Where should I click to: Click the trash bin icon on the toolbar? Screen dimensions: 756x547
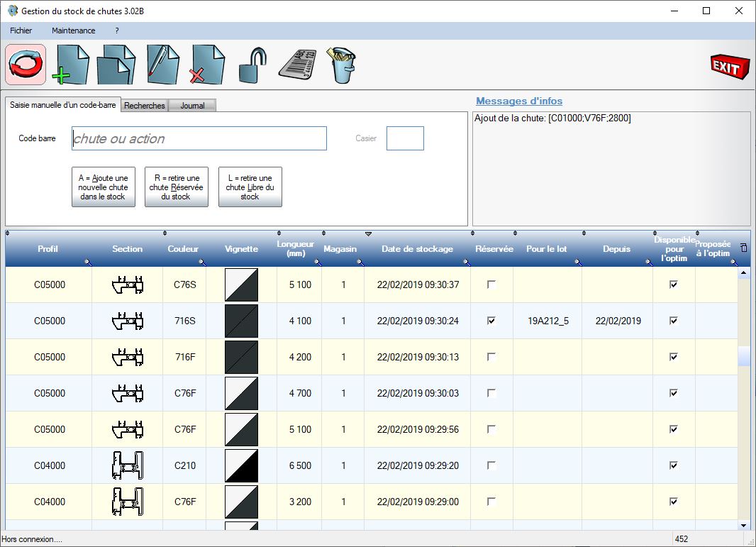click(340, 65)
